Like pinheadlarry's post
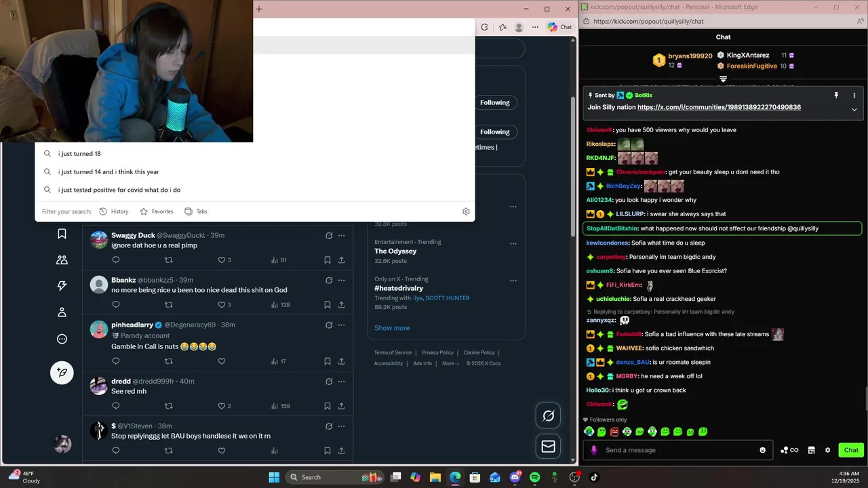The height and width of the screenshot is (488, 868). [x=221, y=361]
